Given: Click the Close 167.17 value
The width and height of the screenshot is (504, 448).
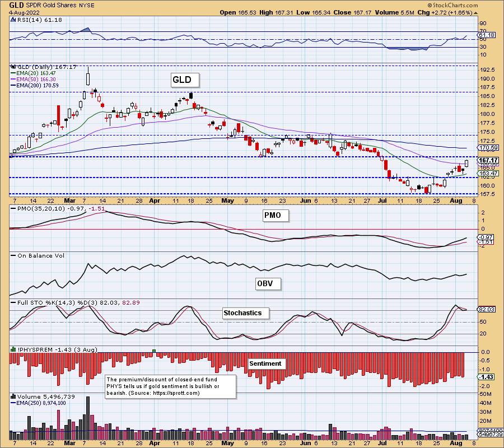Looking at the screenshot, I should pyautogui.click(x=353, y=12).
